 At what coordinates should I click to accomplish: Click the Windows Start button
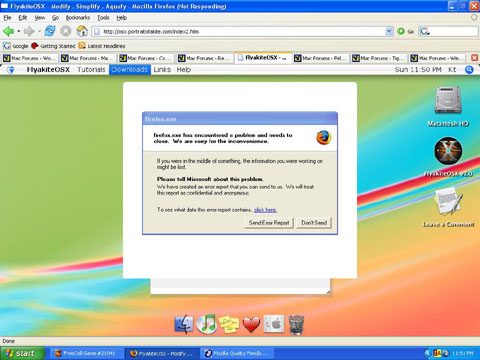[x=22, y=353]
